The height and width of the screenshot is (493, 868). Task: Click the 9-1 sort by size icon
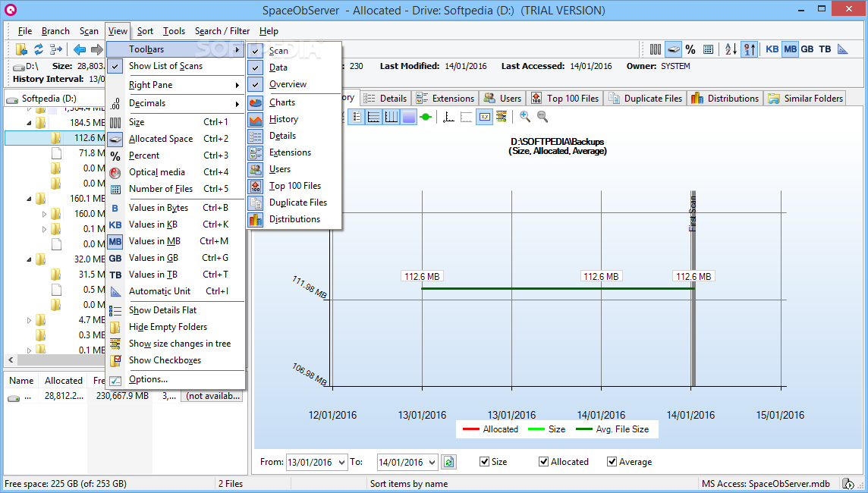tap(749, 49)
